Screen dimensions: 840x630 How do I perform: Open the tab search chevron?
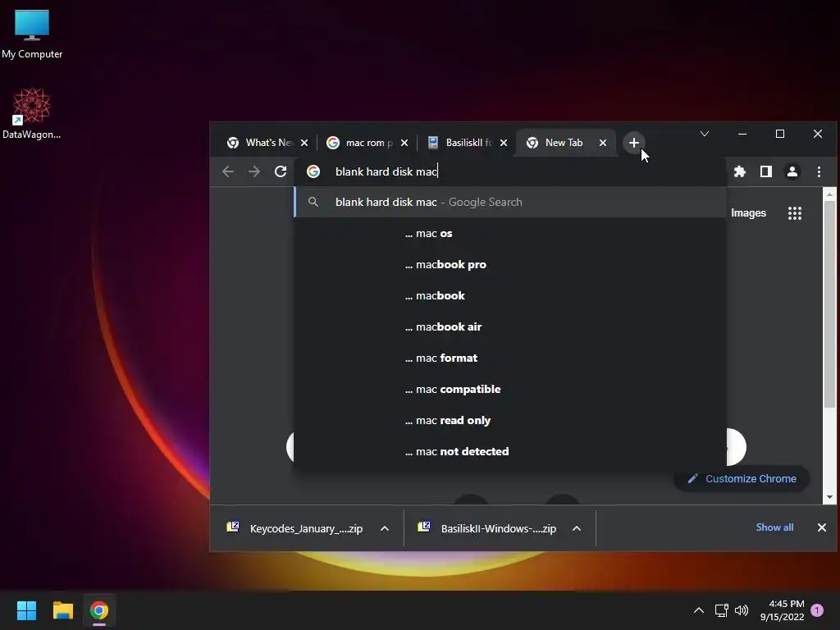pyautogui.click(x=705, y=134)
